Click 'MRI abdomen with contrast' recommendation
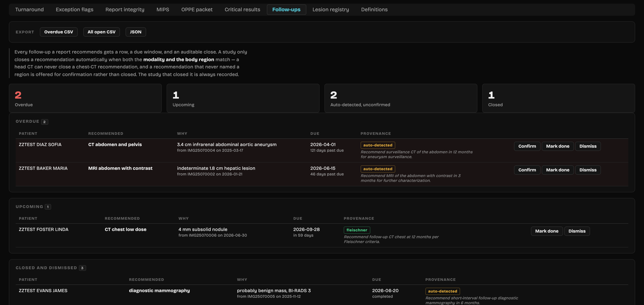 120,168
